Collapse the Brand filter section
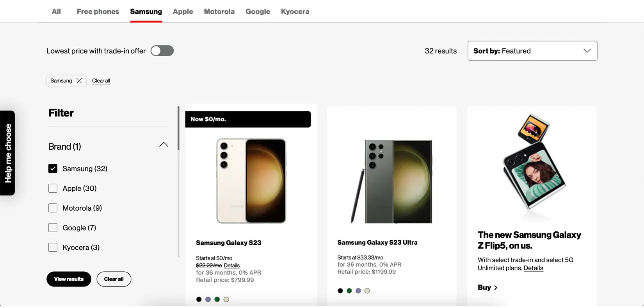Image resolution: width=644 pixels, height=308 pixels. [x=164, y=145]
